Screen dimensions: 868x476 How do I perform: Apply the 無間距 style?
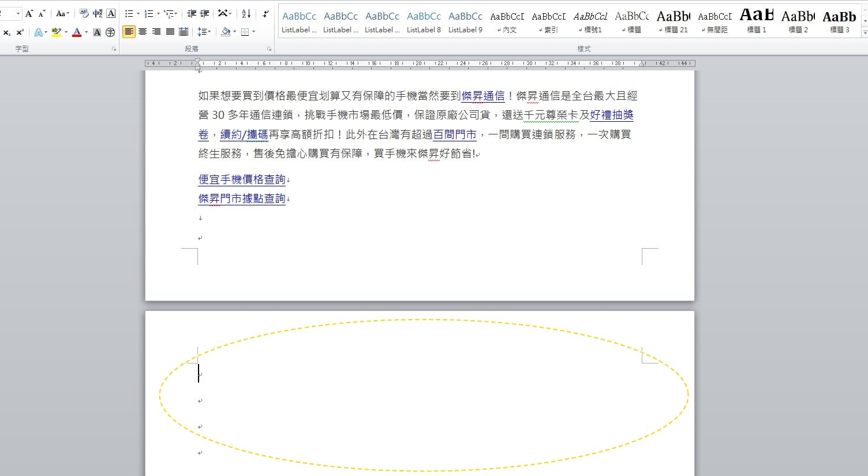[714, 22]
